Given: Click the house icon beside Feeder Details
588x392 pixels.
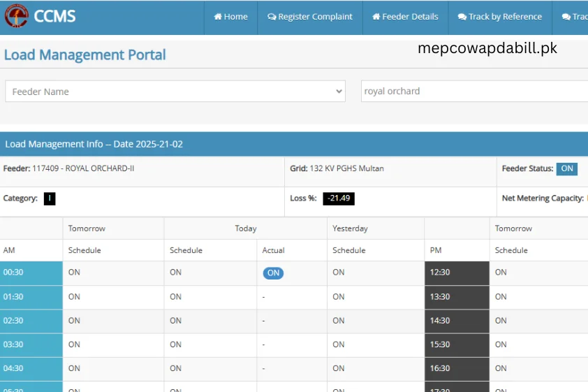Looking at the screenshot, I should tap(376, 17).
